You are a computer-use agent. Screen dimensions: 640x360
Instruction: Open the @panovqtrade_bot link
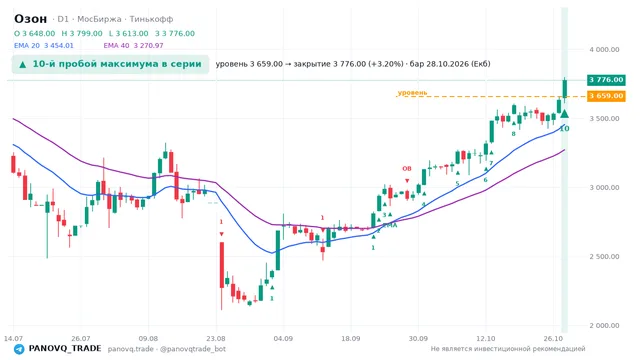click(193, 349)
